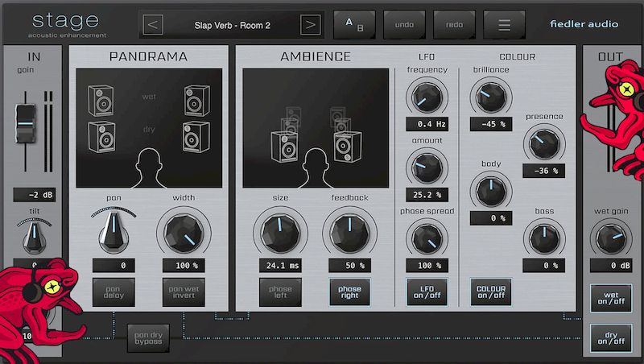
Task: Toggle LFO on/off
Action: pos(427,292)
